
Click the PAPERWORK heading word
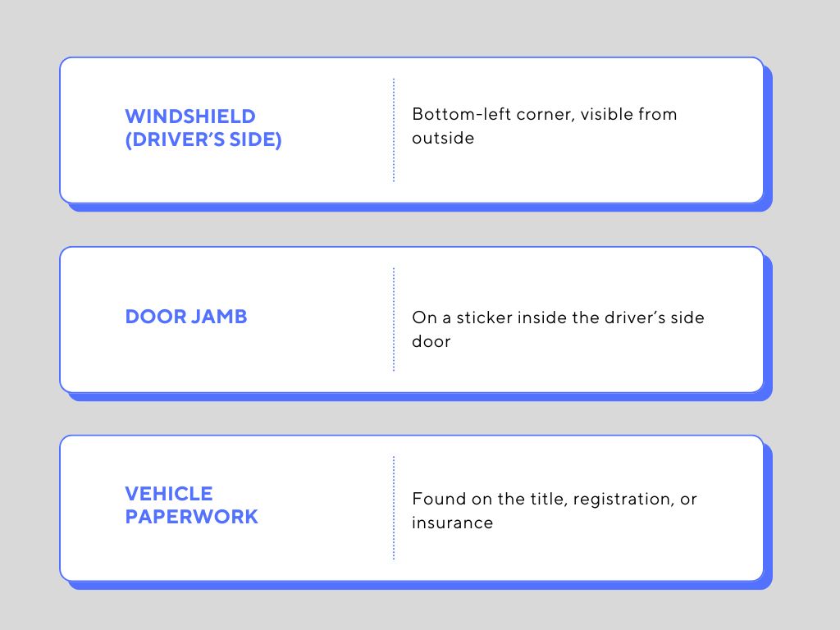pyautogui.click(x=191, y=517)
